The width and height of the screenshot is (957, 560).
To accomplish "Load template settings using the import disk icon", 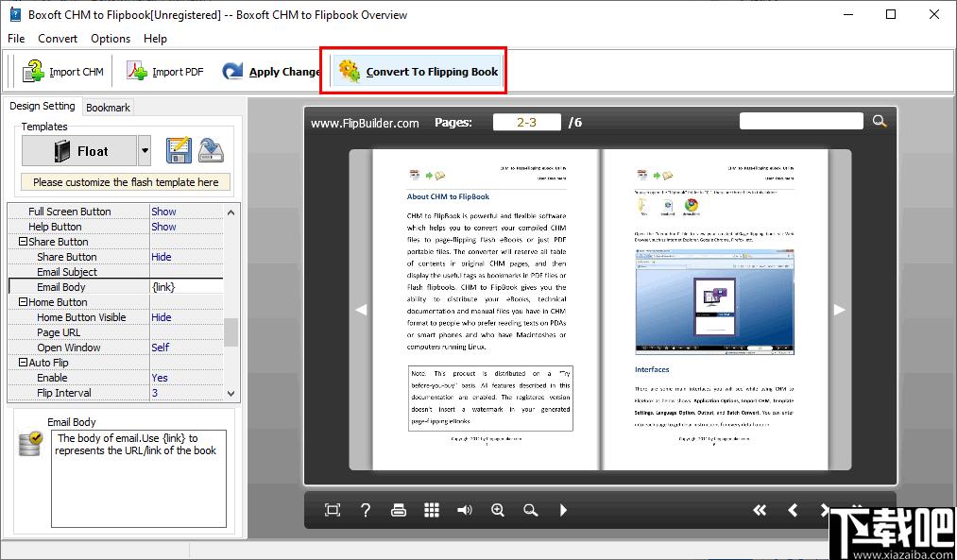I will pos(212,151).
